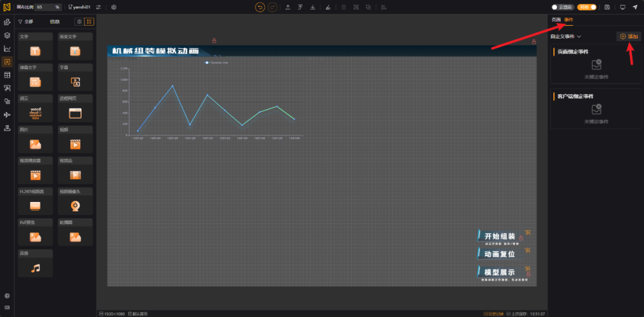Click the 默认首页 status bar entry
The image size is (644, 317).
[138, 313]
